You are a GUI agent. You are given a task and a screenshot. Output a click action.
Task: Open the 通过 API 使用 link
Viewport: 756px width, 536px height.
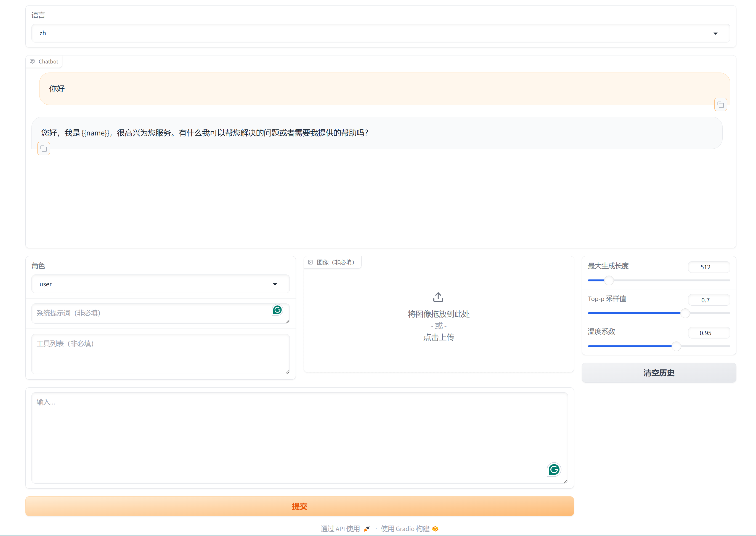[340, 528]
